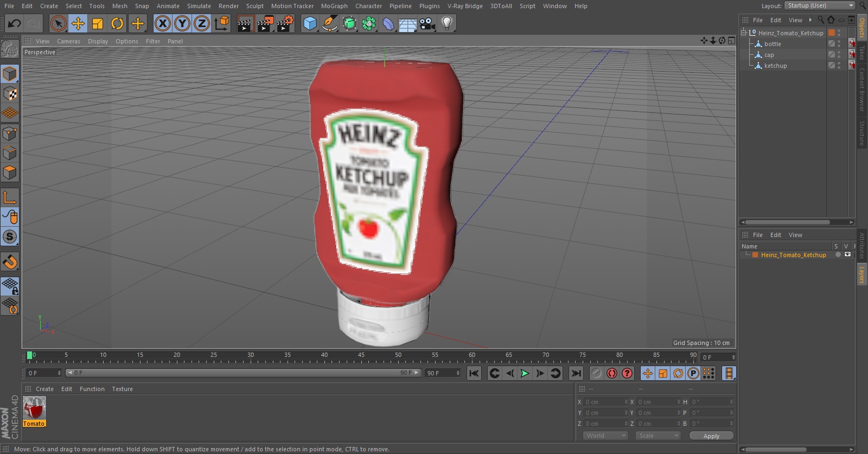The height and width of the screenshot is (454, 868).
Task: Open the spline Pen tool
Action: [329, 23]
